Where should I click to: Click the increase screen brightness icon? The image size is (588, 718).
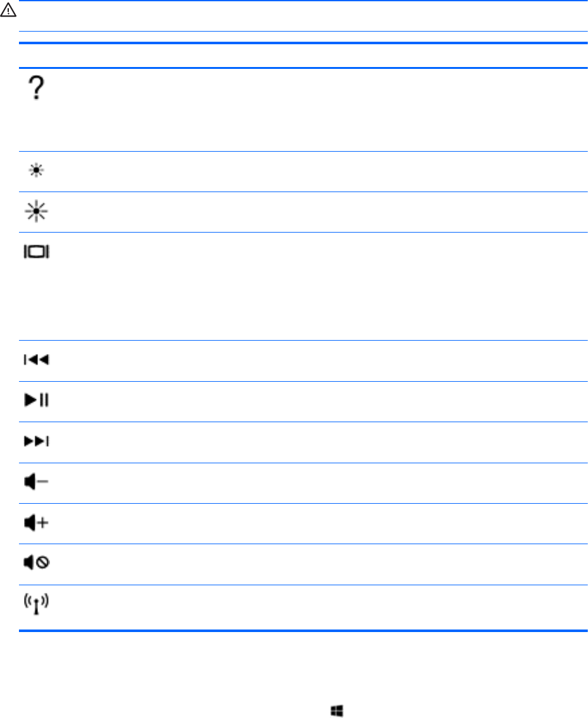point(37,212)
